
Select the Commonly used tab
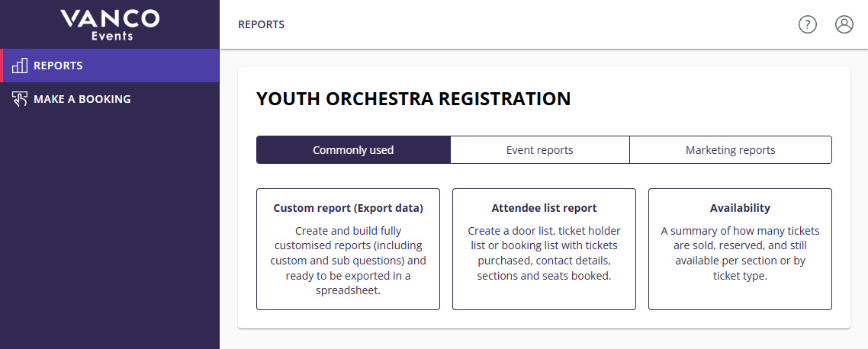[x=353, y=150]
